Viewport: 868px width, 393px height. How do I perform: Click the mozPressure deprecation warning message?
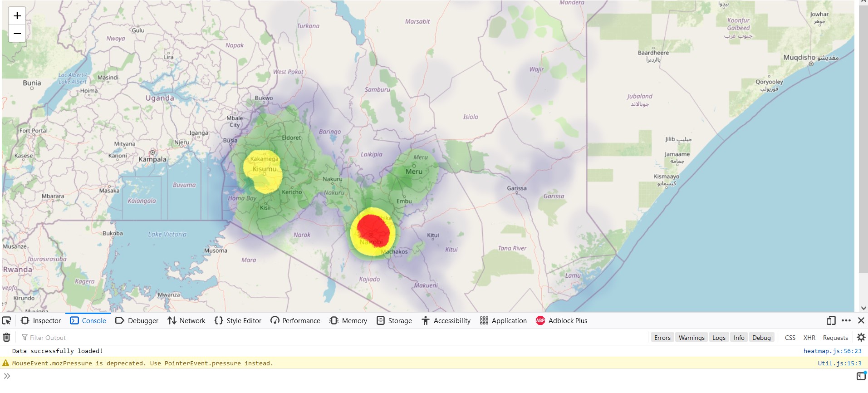pyautogui.click(x=142, y=363)
